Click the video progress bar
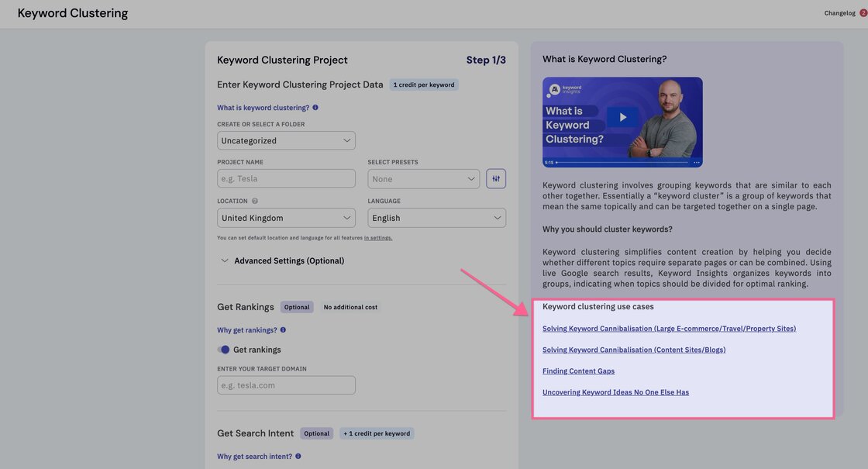868x469 pixels. pos(622,163)
